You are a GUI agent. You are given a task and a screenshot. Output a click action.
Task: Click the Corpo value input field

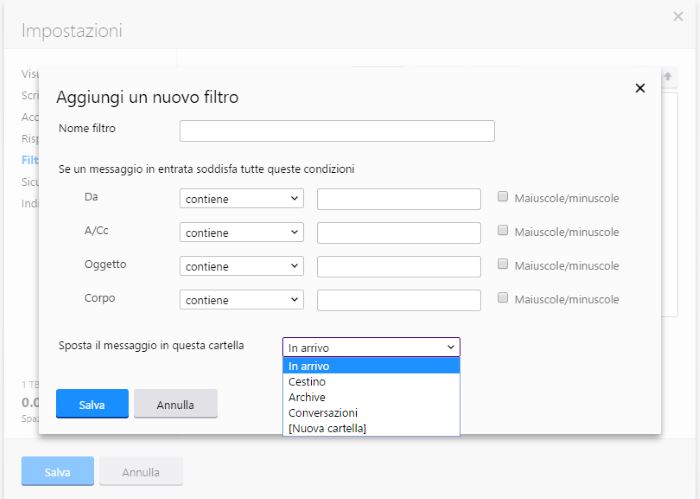point(399,300)
